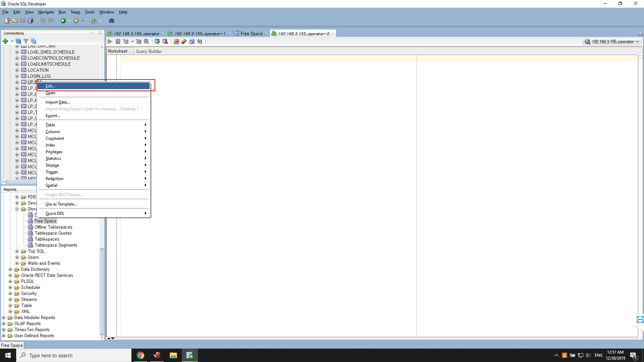Screen dimensions: 644x362
Task: Click the Open folder icon in toolbar
Action: (15, 21)
